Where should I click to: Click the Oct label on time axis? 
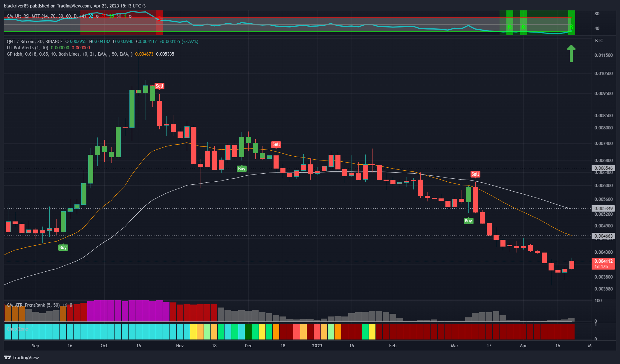coord(104,346)
